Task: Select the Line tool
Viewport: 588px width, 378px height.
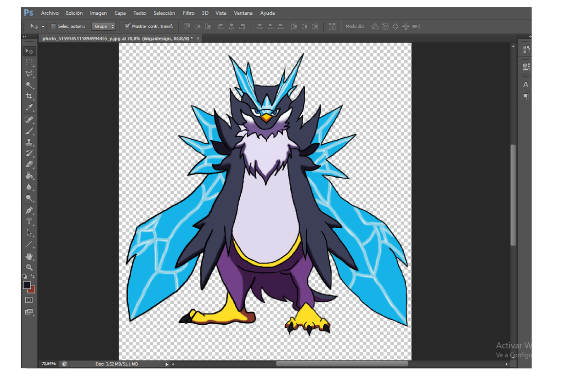Action: [x=29, y=244]
